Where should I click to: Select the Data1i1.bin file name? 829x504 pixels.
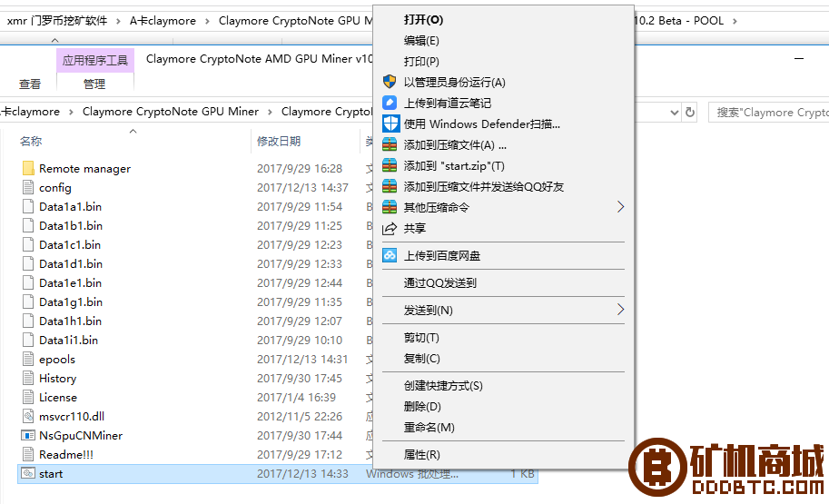[69, 340]
